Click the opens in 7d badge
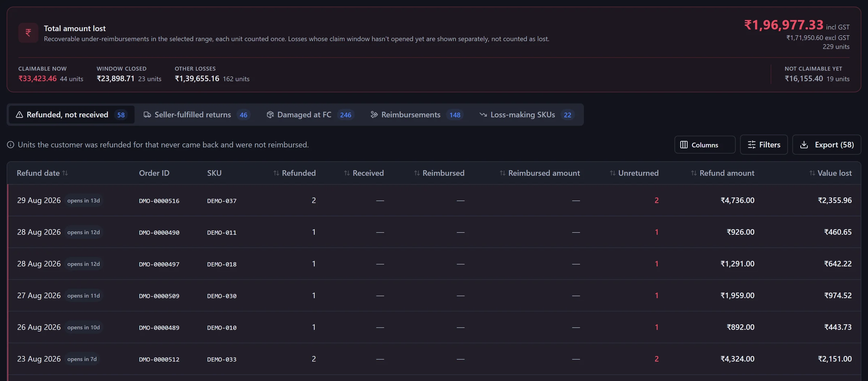Image resolution: width=868 pixels, height=381 pixels. pyautogui.click(x=82, y=359)
